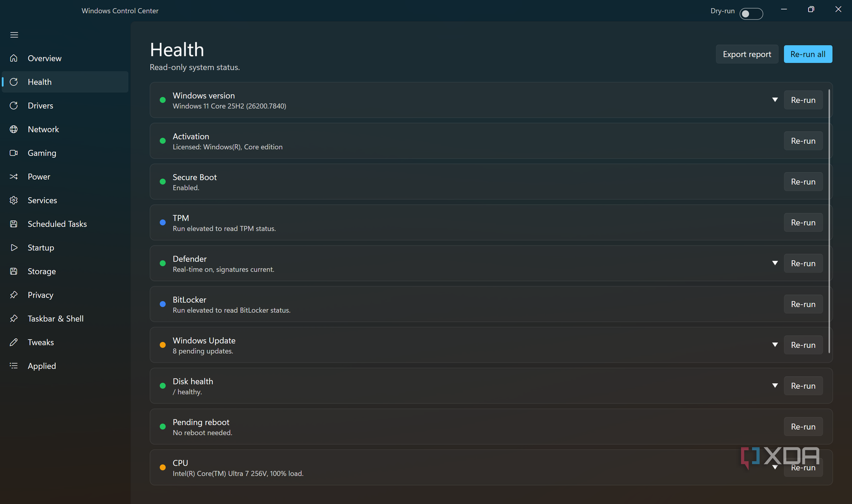Screen dimensions: 852x504
Task: Expand the Defender details arrow
Action: coord(775,263)
